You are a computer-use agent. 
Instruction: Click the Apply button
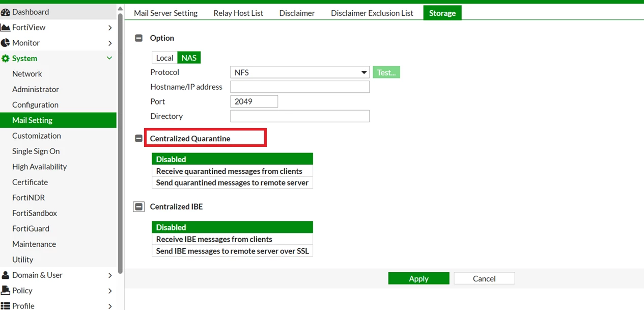(x=418, y=278)
